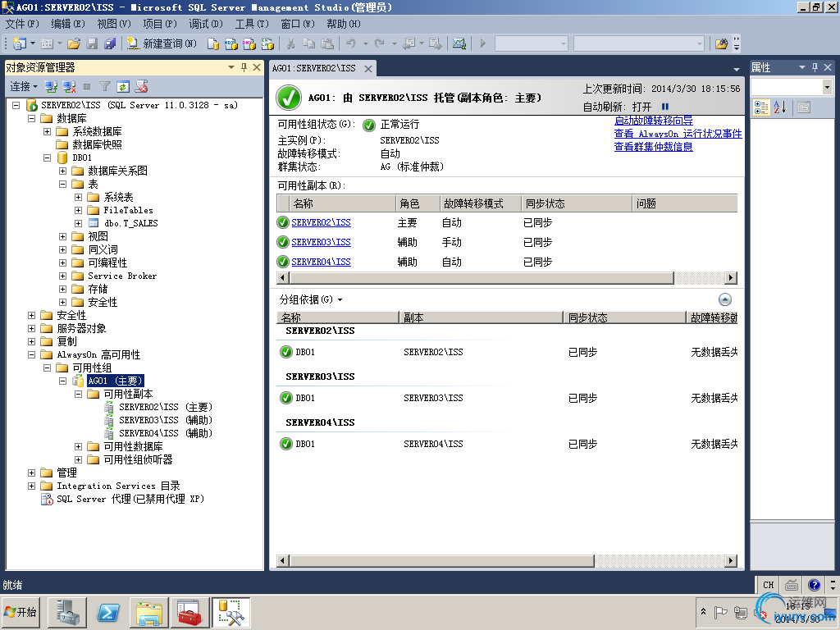Click the Disconnect icon in Object Explorer
The width and height of the screenshot is (840, 630).
point(69,86)
